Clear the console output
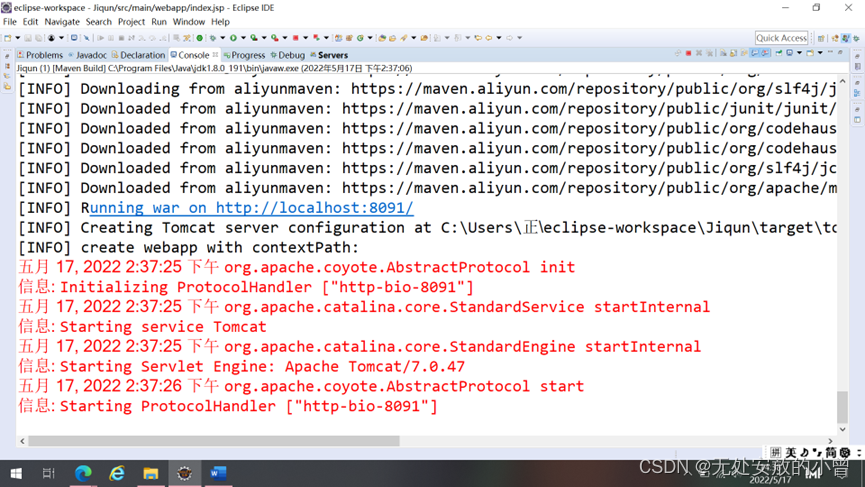The width and height of the screenshot is (865, 487). pos(723,53)
